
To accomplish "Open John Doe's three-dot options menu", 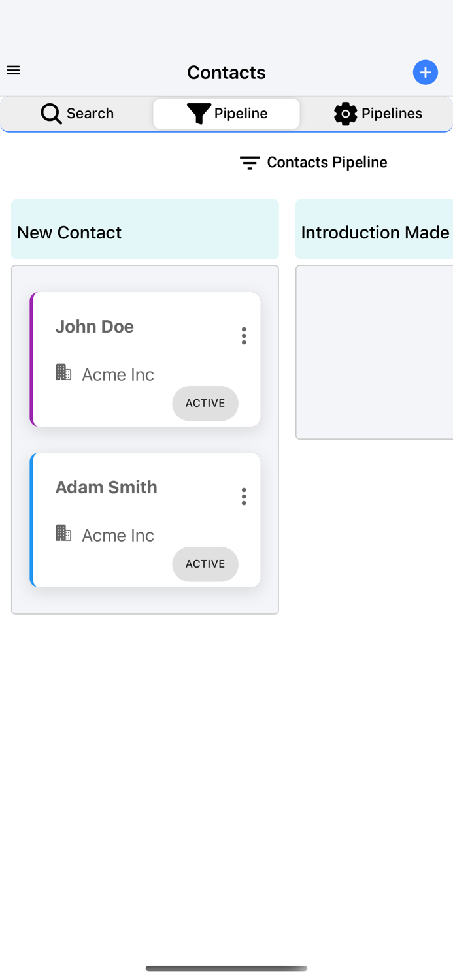I will [x=244, y=336].
